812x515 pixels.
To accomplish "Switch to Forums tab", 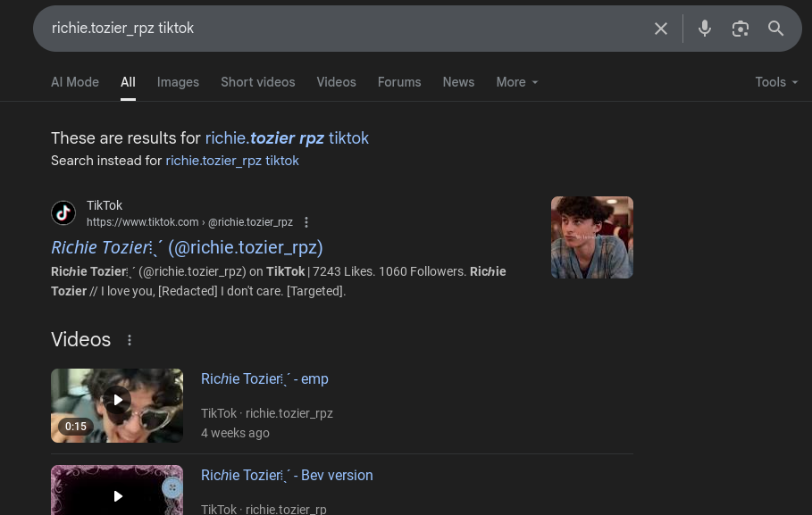I will 399,82.
